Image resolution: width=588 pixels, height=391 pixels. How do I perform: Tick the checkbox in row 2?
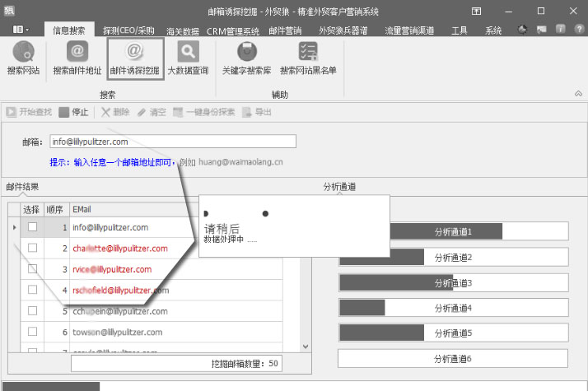point(33,248)
